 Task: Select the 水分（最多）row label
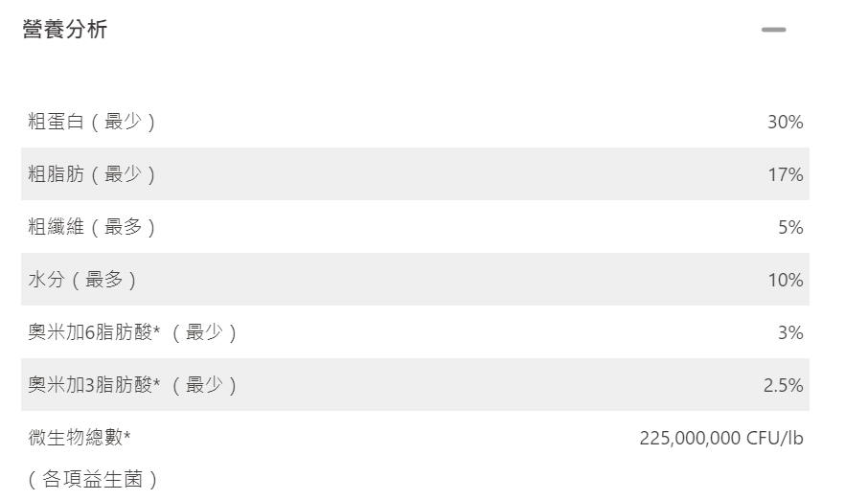[82, 280]
